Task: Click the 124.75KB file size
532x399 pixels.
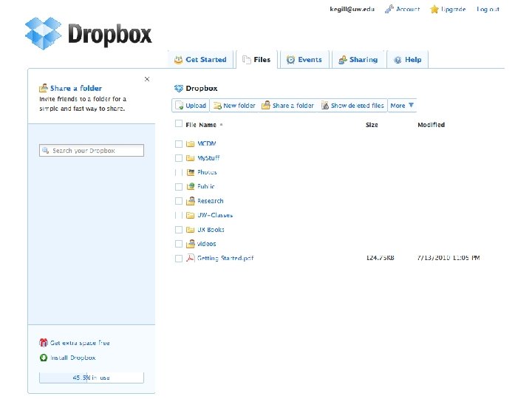Action: pos(381,258)
